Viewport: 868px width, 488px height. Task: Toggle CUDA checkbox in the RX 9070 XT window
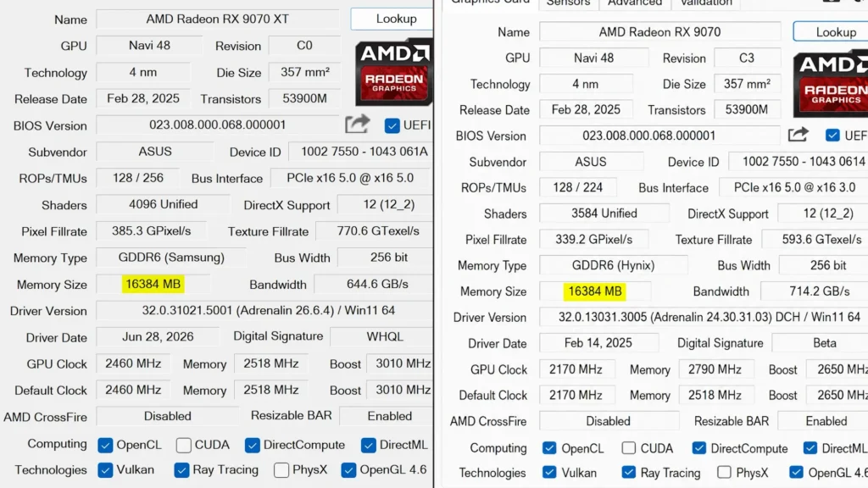pos(184,445)
